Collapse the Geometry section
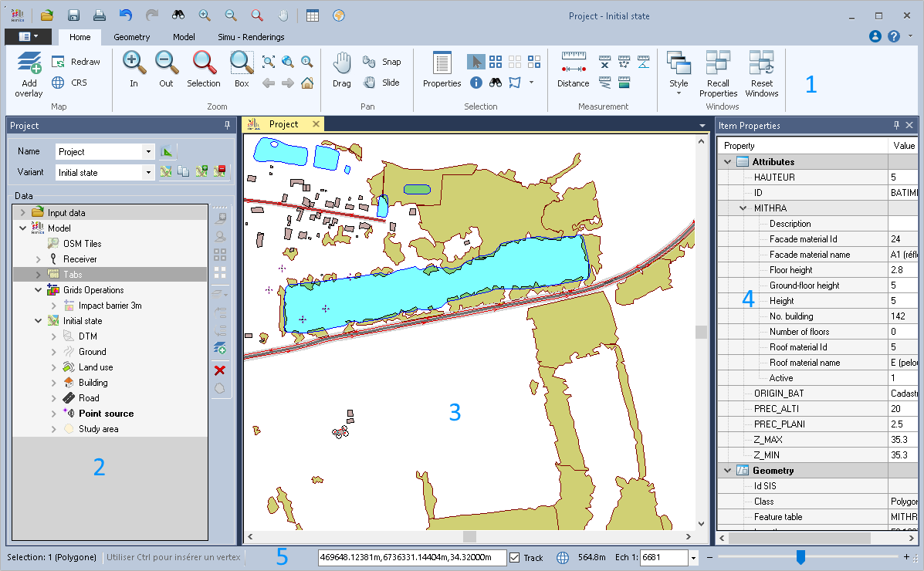This screenshot has width=924, height=571. [x=727, y=470]
